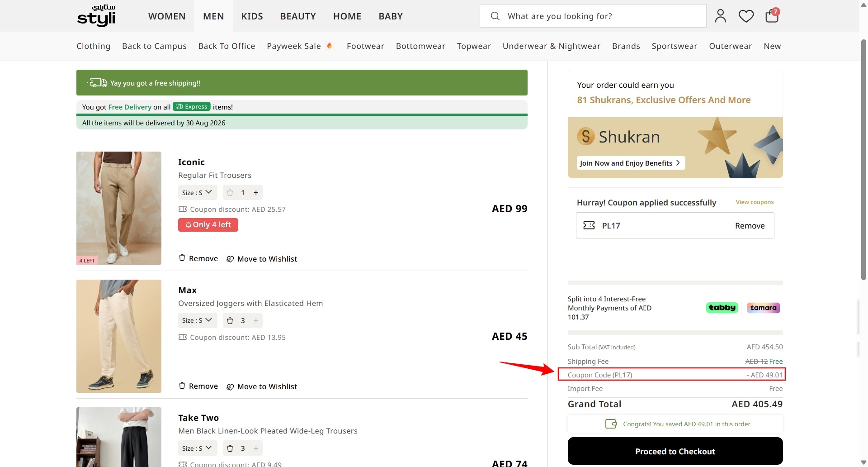Open the Size S dropdown for Max joggers
This screenshot has width=868, height=467.
click(x=197, y=321)
